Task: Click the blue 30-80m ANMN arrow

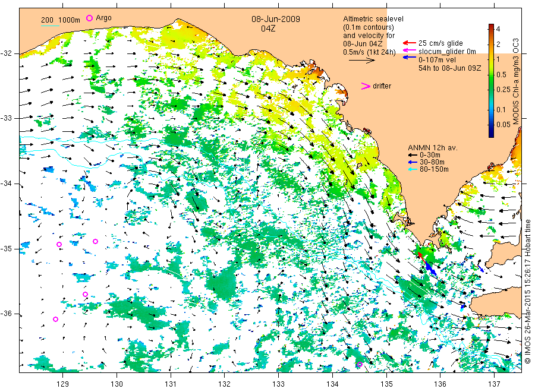Action: [413, 162]
